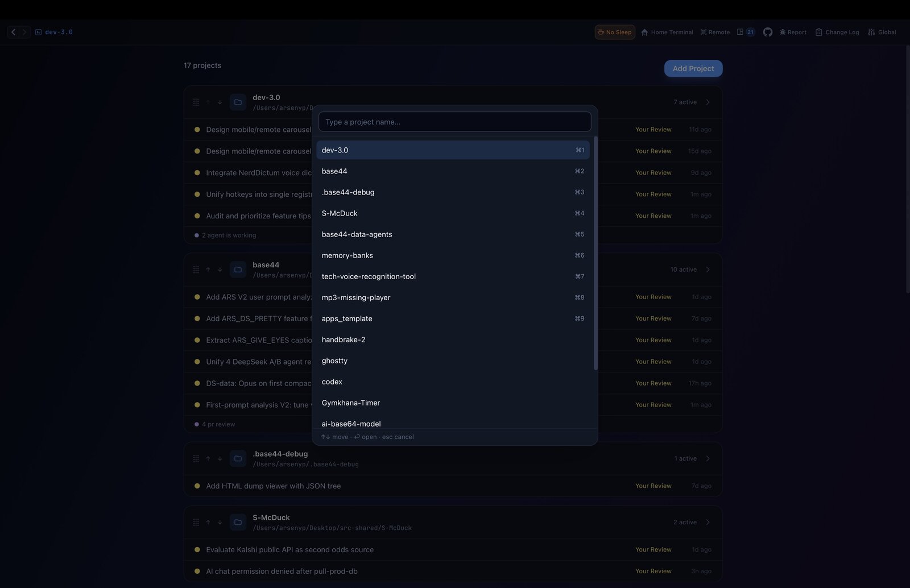Move .base44-debug project up
Viewport: 910px width, 588px height.
pos(208,458)
